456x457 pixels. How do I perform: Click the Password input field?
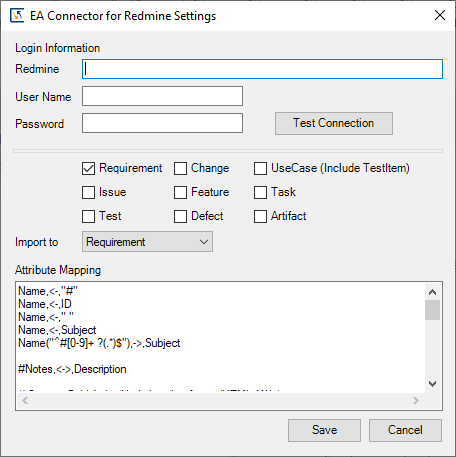[x=162, y=123]
